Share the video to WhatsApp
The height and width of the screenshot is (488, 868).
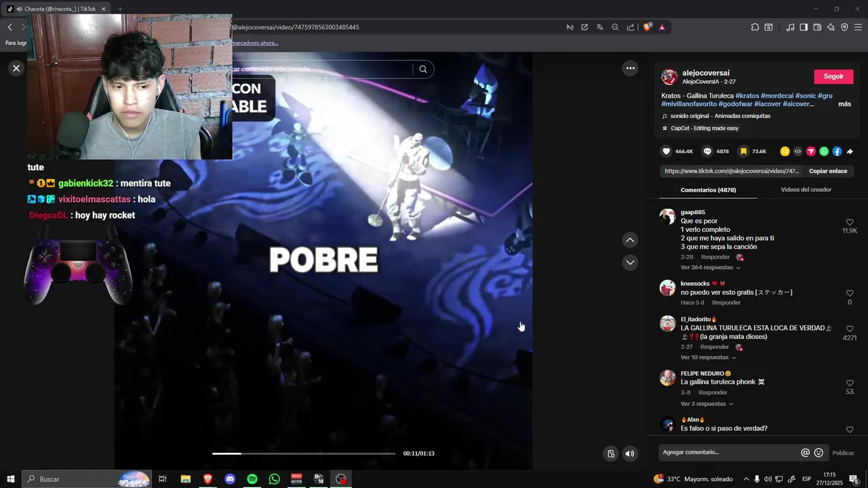click(824, 151)
